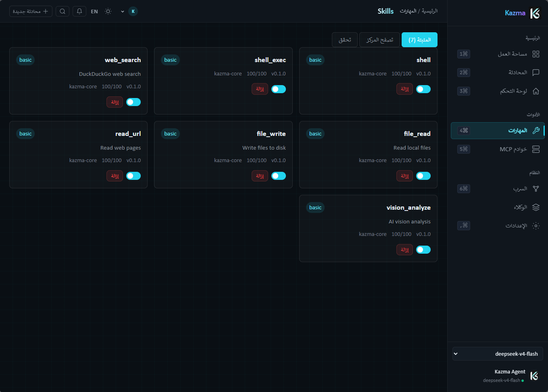
Task: Open المحادثة chat menu item
Action: pos(498,73)
